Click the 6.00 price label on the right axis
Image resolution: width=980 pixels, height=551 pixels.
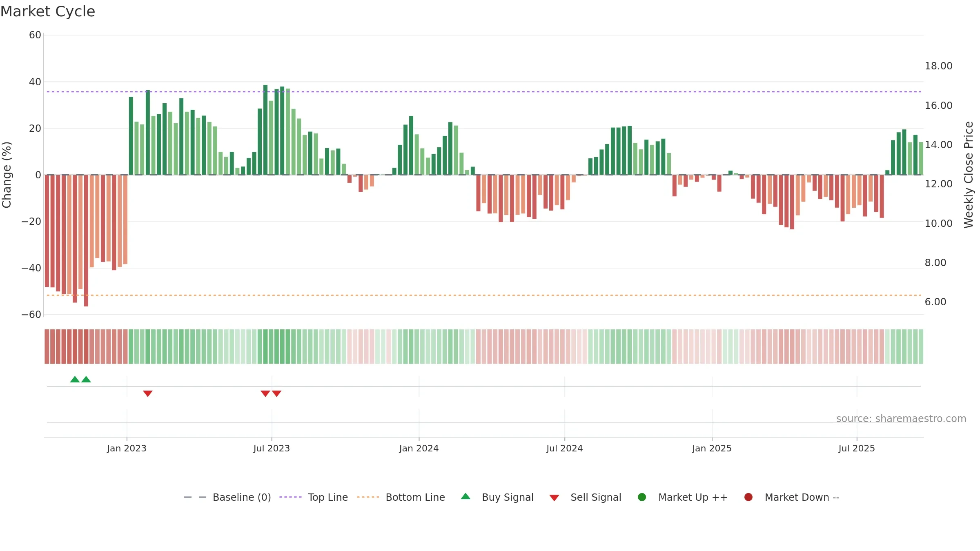tap(935, 302)
